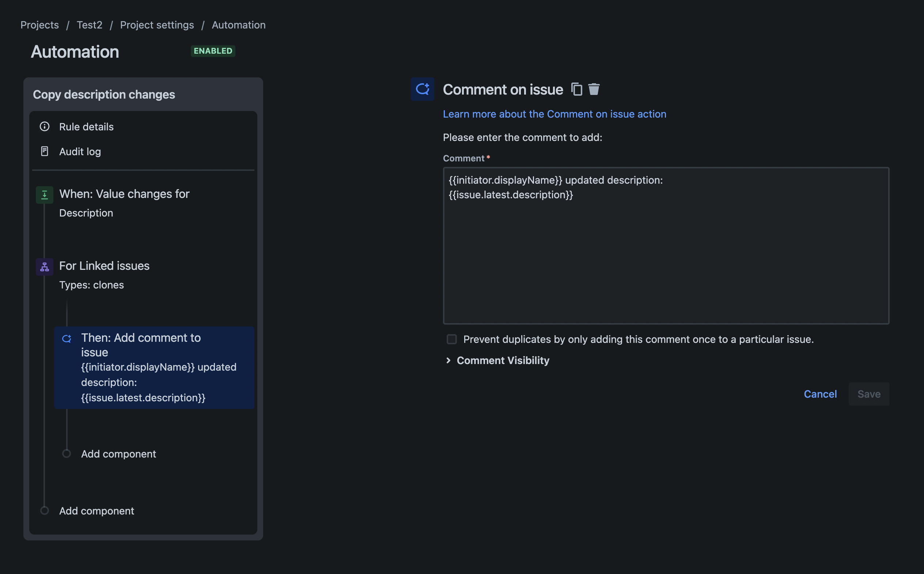This screenshot has width=924, height=574.
Task: Delete the action using the trash icon
Action: (594, 89)
